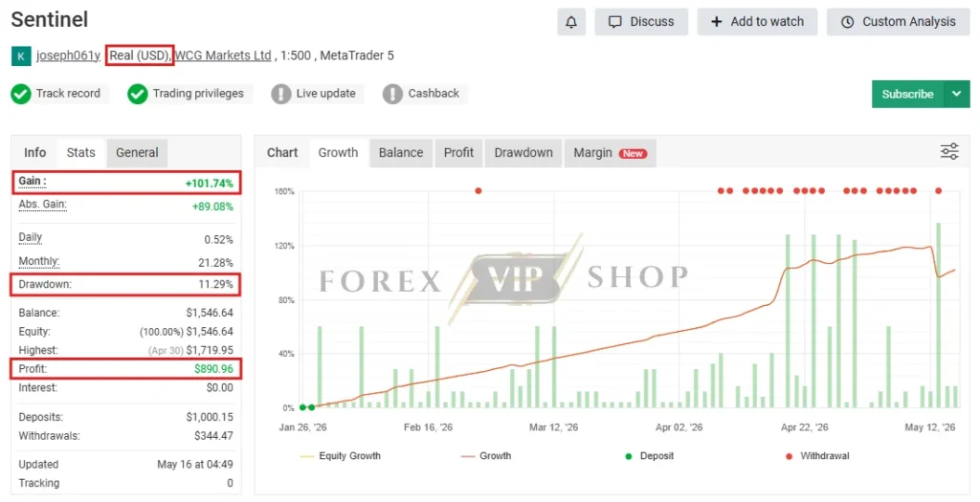Click the Withdrawals $344.47 value

(213, 436)
